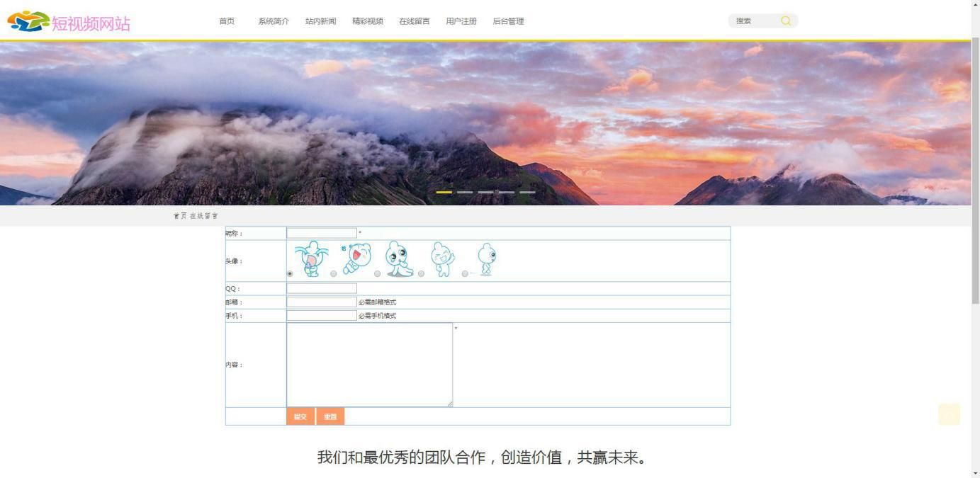Viewport: 980px width, 478px height.
Task: Focus the 邮箱 email input field
Action: (x=322, y=302)
